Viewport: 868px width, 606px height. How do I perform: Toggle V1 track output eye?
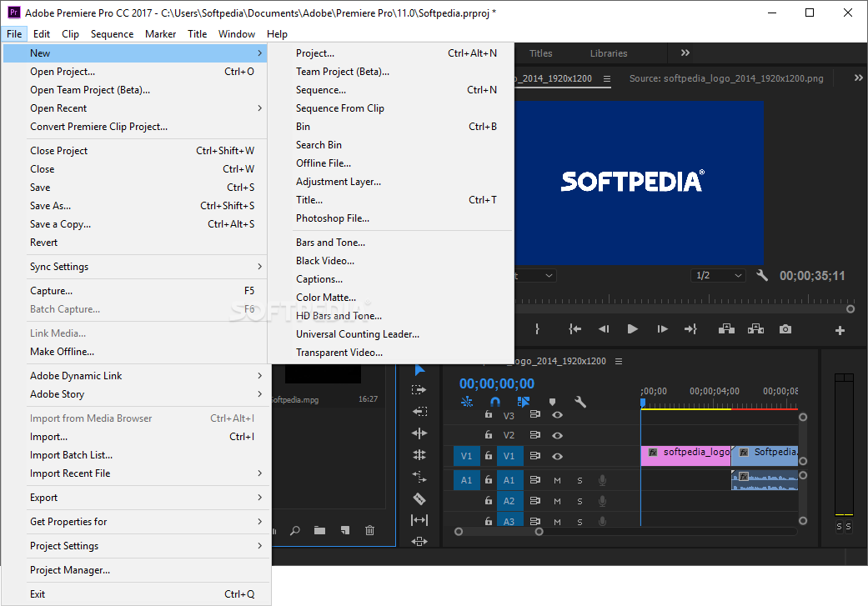point(558,457)
